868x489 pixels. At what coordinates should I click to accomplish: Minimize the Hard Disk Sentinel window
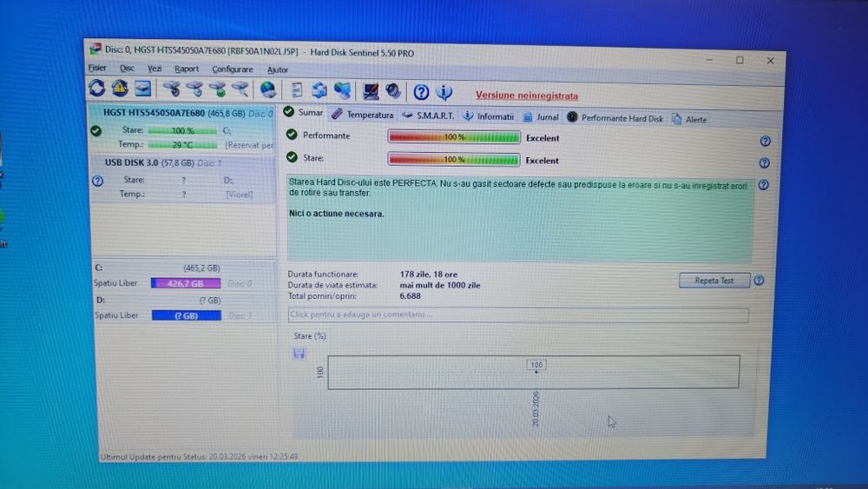click(710, 59)
